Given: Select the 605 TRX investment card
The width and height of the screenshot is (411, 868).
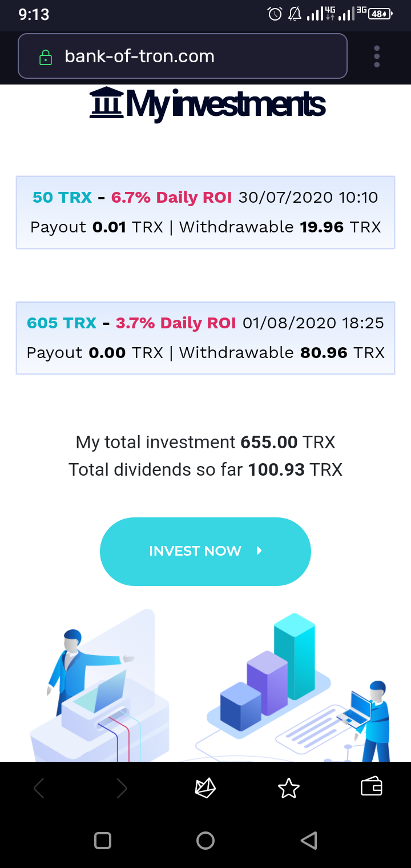Looking at the screenshot, I should (205, 338).
